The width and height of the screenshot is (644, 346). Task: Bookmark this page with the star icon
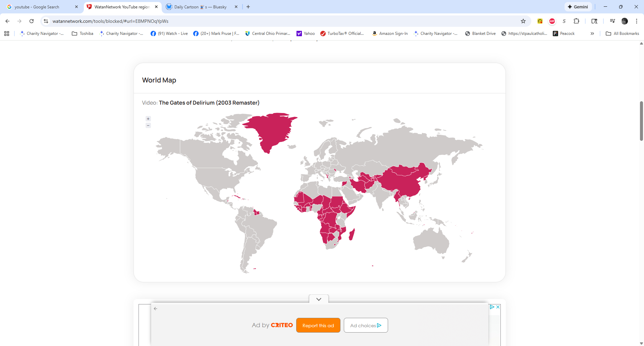tap(523, 21)
